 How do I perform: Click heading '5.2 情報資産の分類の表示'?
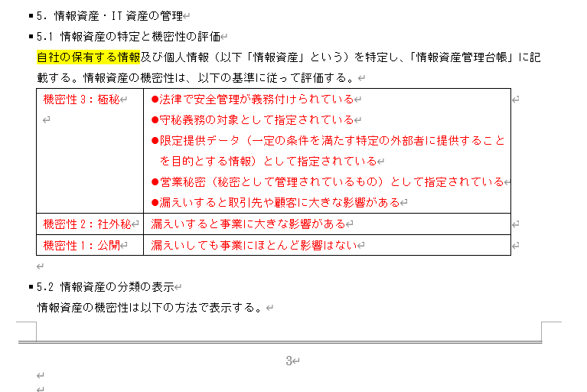point(105,287)
